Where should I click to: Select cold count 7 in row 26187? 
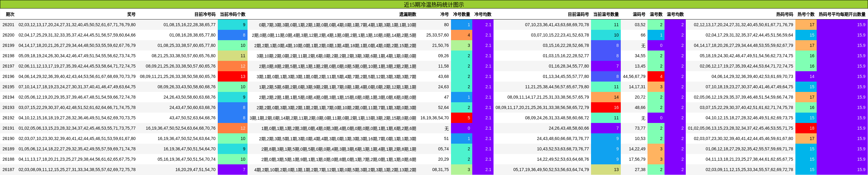pos(233,170)
